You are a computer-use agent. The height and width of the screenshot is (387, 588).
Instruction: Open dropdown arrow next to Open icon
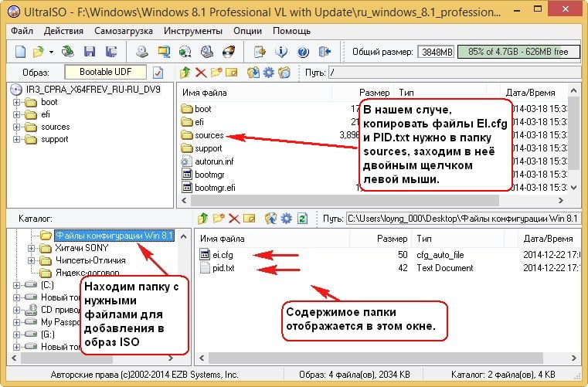point(51,52)
